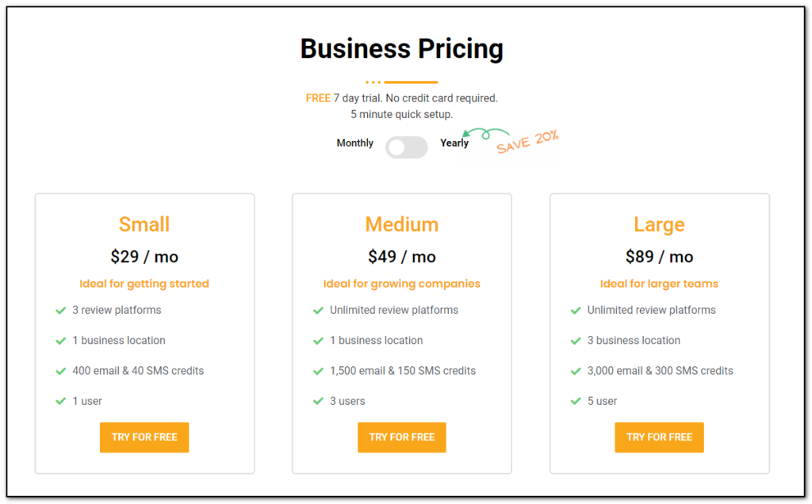The width and height of the screenshot is (812, 504).
Task: Click the checkmark beside 3 business location
Action: click(x=576, y=341)
